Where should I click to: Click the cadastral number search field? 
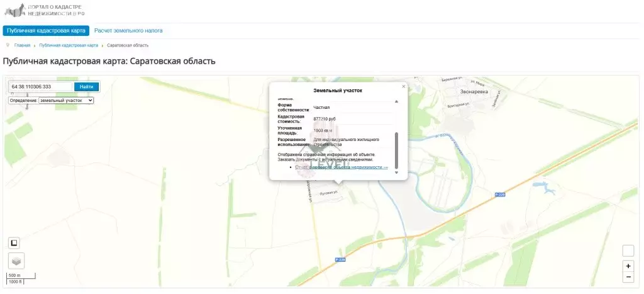tap(42, 86)
